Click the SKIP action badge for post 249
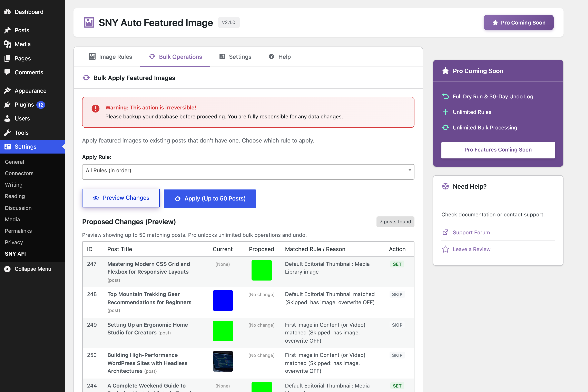Screen dimensions: 588x392 click(397, 325)
